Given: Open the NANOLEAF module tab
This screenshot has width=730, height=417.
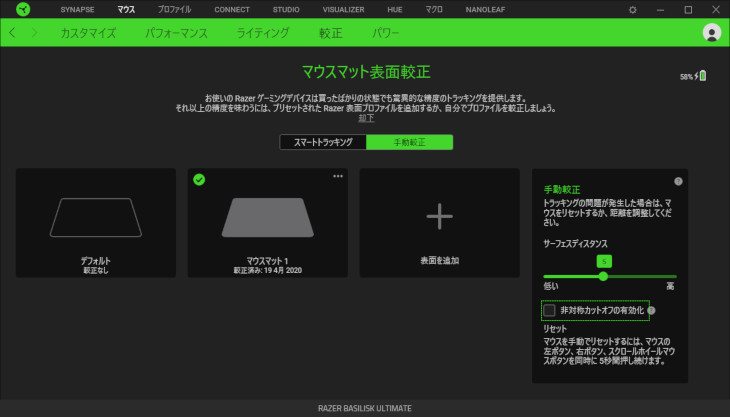Looking at the screenshot, I should 485,9.
